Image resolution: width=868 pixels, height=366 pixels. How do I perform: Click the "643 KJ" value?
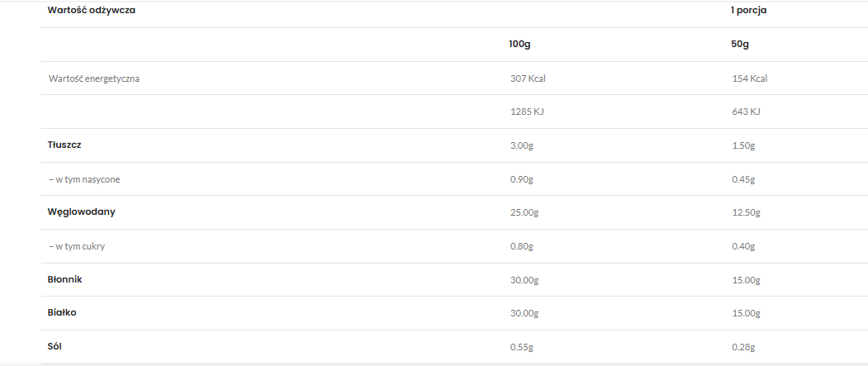pyautogui.click(x=745, y=112)
